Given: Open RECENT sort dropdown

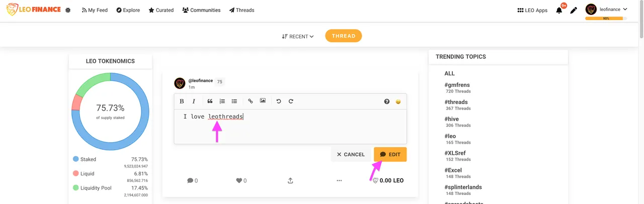Looking at the screenshot, I should (298, 36).
